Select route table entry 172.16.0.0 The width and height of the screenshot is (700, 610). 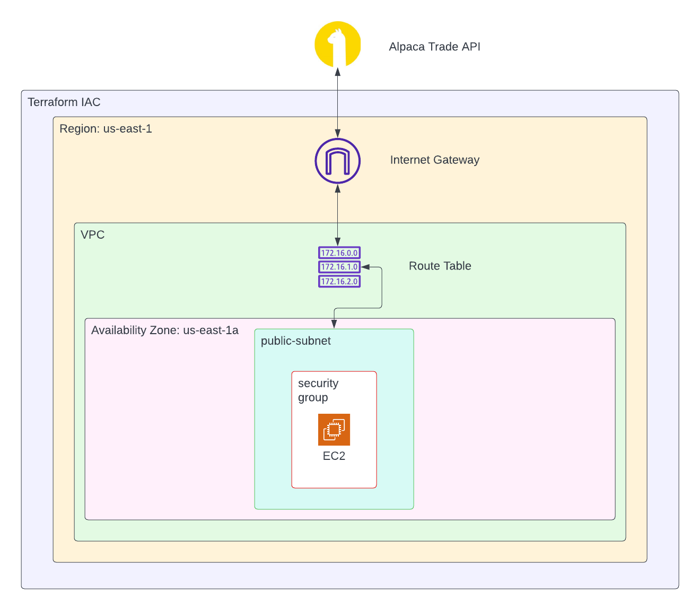point(339,253)
